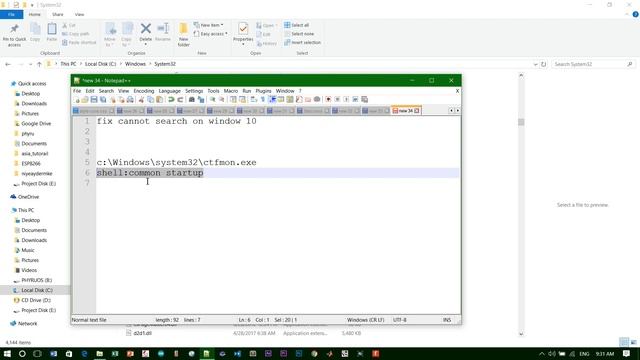Click Rename in Explorer ribbon
The height and width of the screenshot is (360, 640).
163,32
